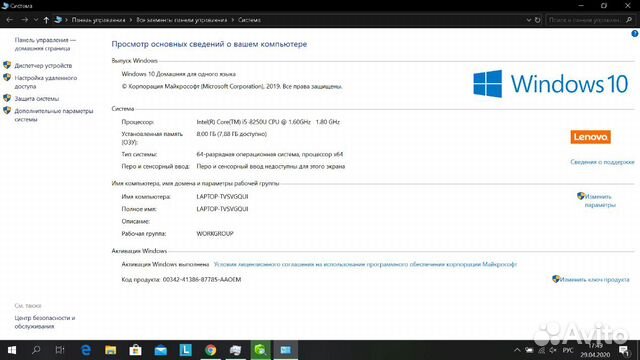The width and height of the screenshot is (640, 360).
Task: Open 'Защита системы' link
Action: tap(37, 99)
